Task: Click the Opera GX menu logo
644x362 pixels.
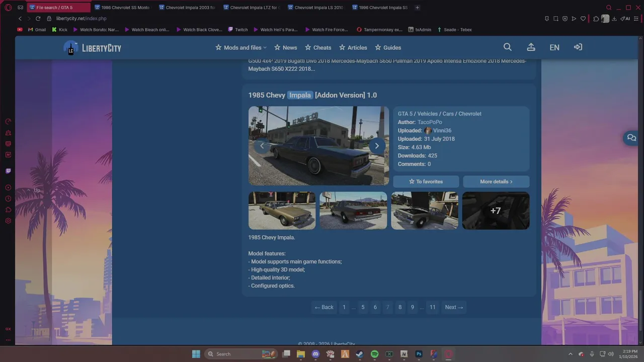Action: pos(8,8)
